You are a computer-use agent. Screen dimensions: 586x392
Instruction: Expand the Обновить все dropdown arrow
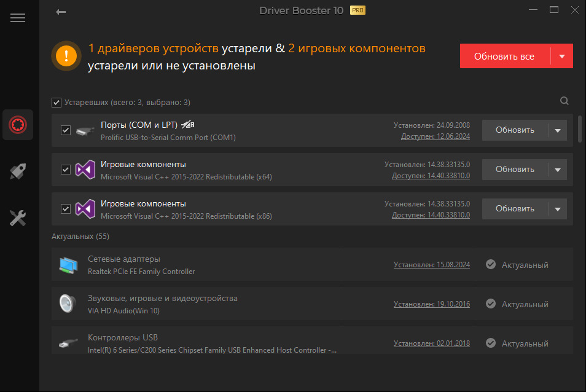(x=562, y=57)
